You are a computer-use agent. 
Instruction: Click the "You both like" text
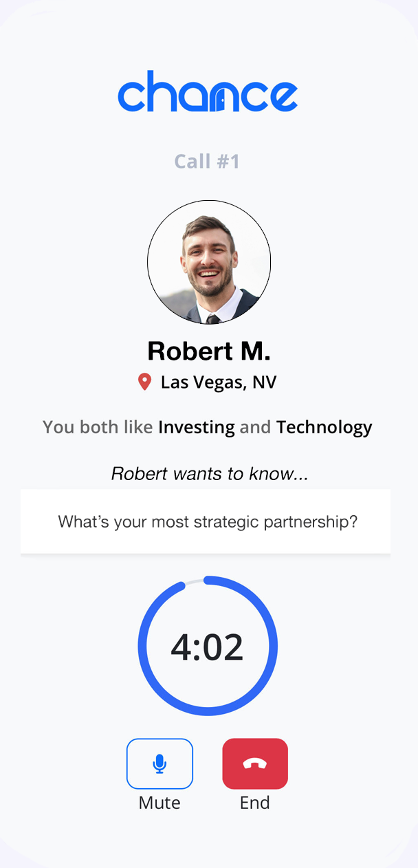click(x=98, y=427)
